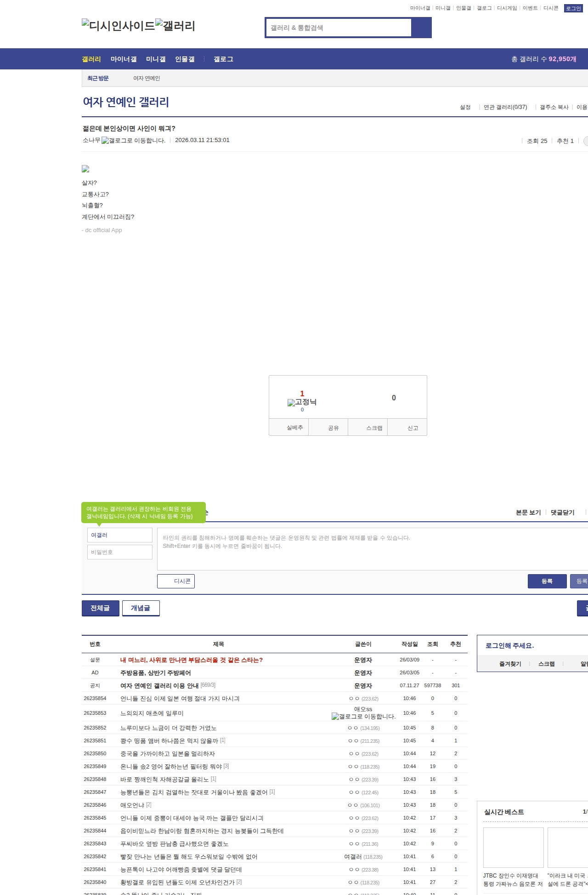Click the 비밀번호 password field

tap(119, 552)
